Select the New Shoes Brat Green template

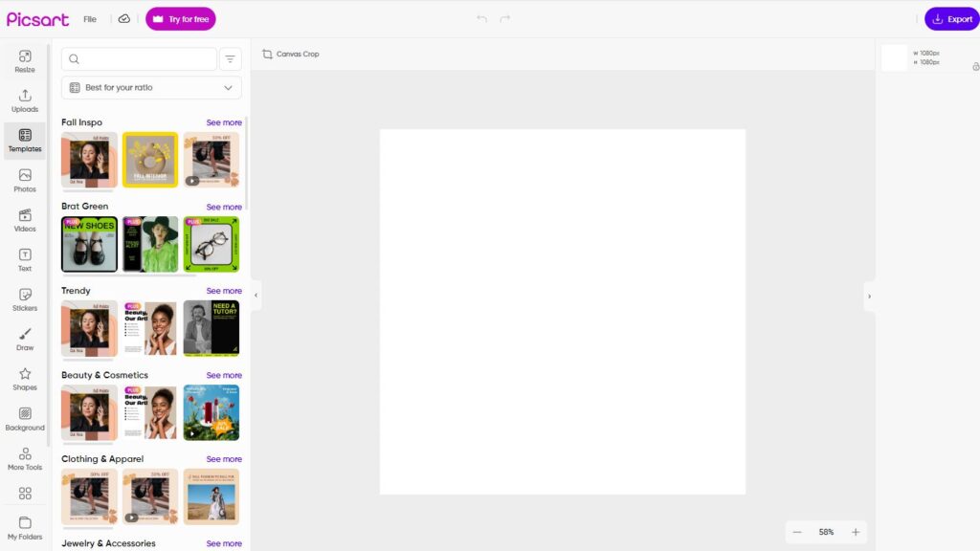[x=89, y=244]
